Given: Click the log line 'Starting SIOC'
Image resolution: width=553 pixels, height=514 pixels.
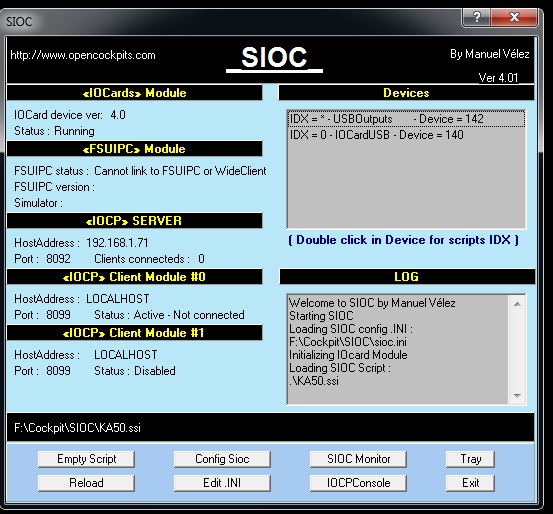Looking at the screenshot, I should point(321,316).
